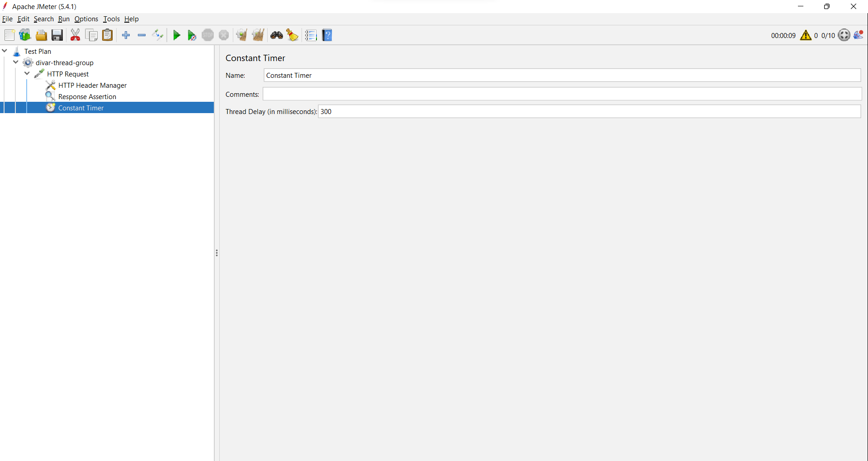This screenshot has width=868, height=461.
Task: Open the Help menu
Action: [132, 19]
